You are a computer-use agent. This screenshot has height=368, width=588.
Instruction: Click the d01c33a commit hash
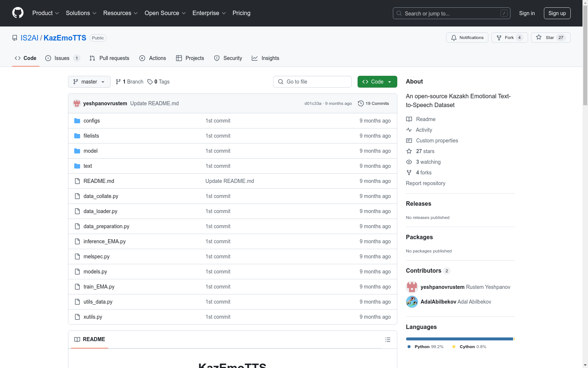point(313,103)
